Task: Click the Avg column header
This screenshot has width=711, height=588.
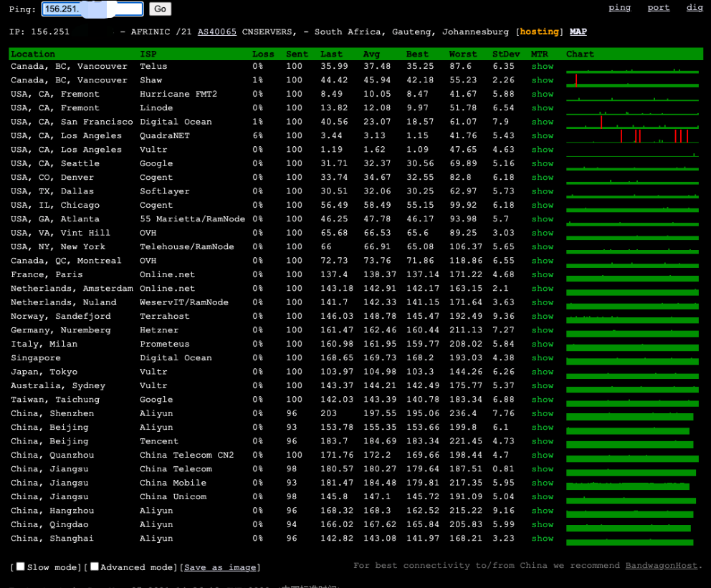Action: [371, 54]
